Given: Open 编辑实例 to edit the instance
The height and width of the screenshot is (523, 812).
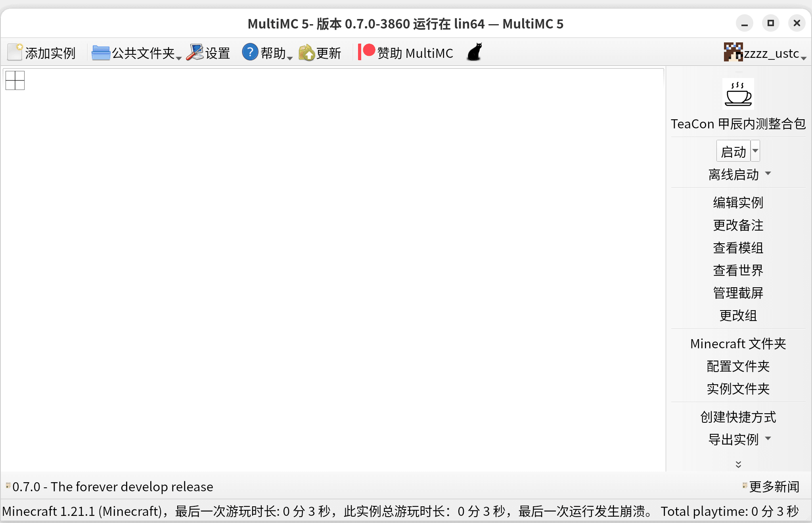Looking at the screenshot, I should (x=738, y=202).
